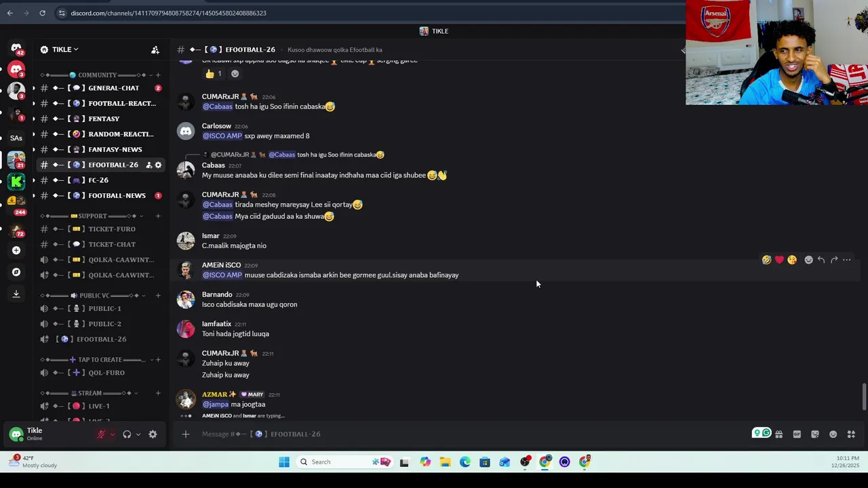Open Discover servers compass icon
Image resolution: width=868 pixels, height=488 pixels.
[16, 272]
